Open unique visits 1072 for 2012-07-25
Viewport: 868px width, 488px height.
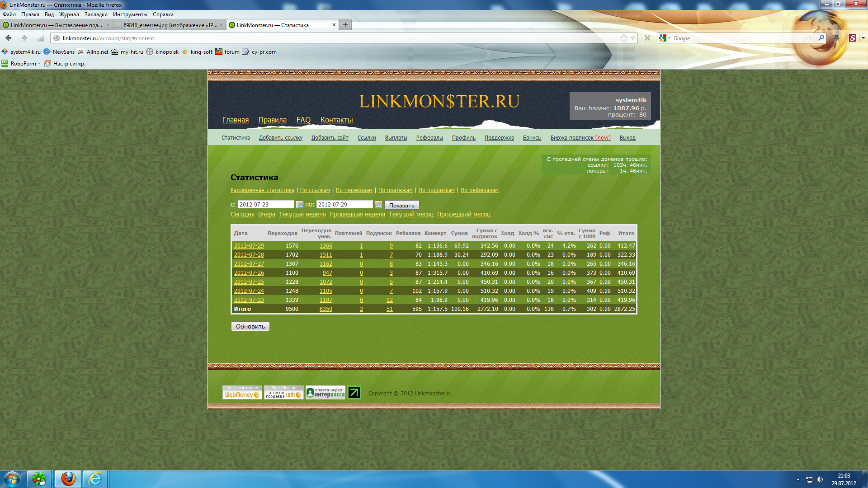click(x=325, y=282)
